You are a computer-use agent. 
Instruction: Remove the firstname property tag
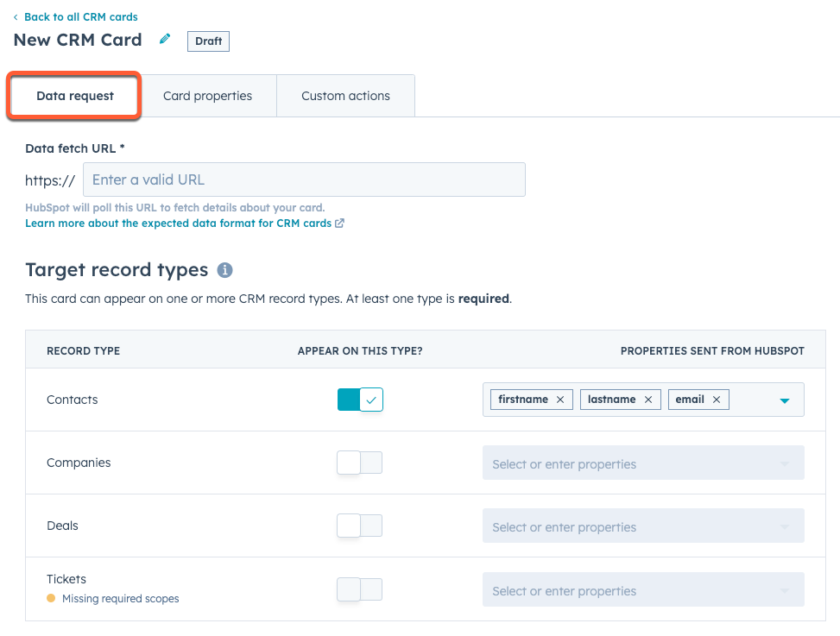(560, 400)
